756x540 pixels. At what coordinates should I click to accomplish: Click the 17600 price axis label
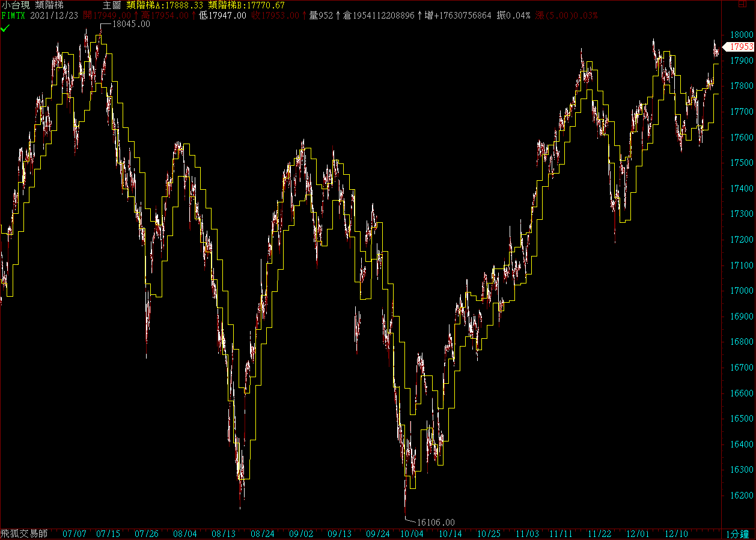pos(742,138)
